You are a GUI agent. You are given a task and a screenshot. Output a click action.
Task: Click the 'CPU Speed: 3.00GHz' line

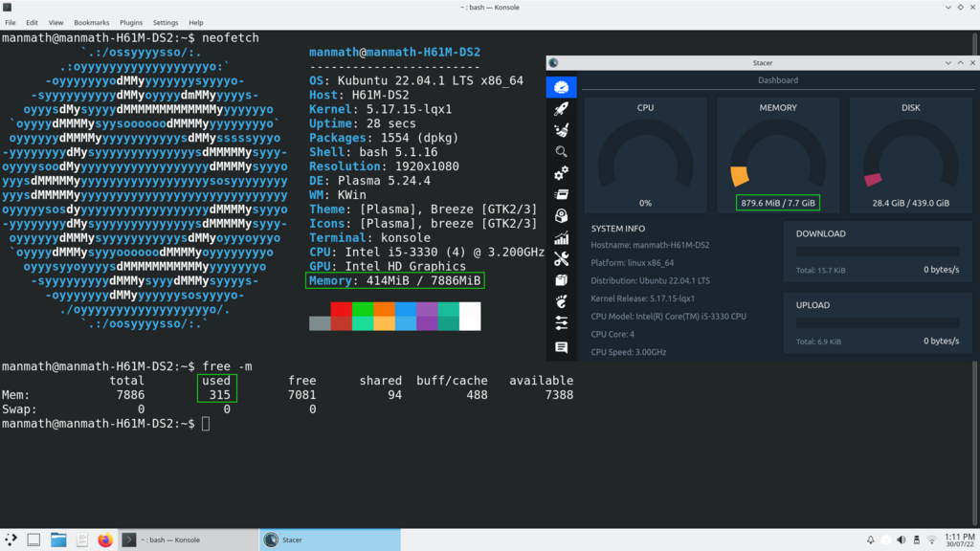pyautogui.click(x=628, y=352)
